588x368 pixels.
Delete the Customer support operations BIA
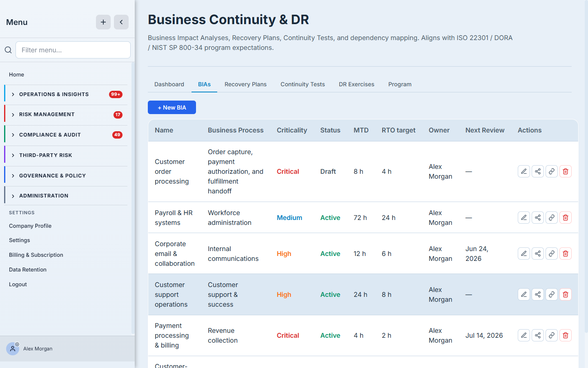566,294
